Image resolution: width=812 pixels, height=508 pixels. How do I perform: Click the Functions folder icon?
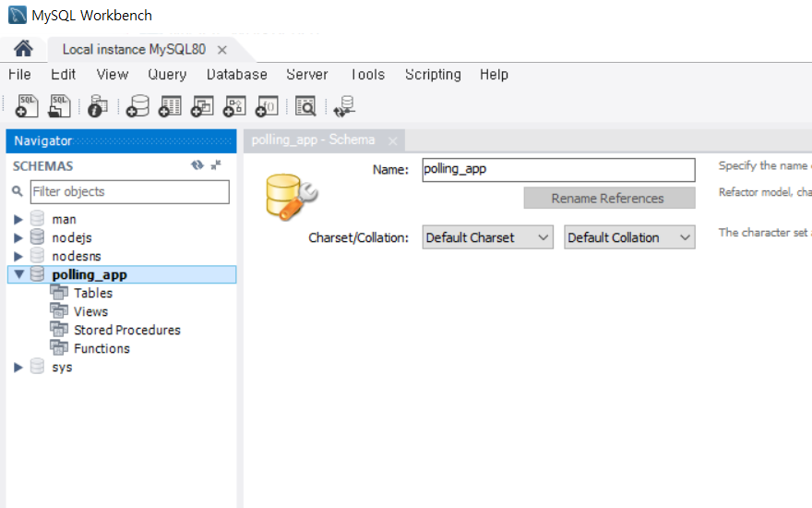pyautogui.click(x=59, y=348)
